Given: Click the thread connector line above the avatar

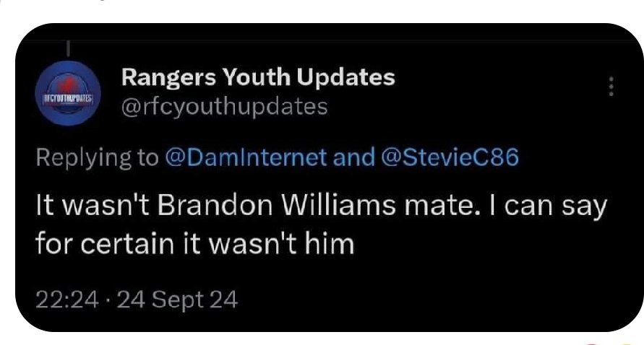Looking at the screenshot, I should 68,49.
